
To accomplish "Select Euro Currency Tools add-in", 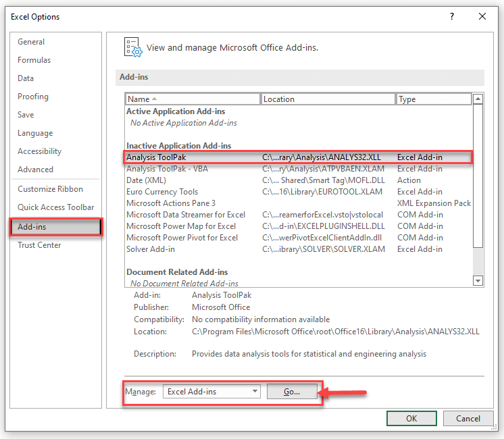I will coord(299,192).
